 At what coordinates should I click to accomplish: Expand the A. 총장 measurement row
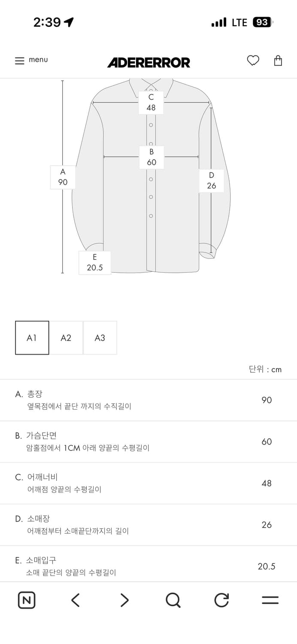pos(148,400)
